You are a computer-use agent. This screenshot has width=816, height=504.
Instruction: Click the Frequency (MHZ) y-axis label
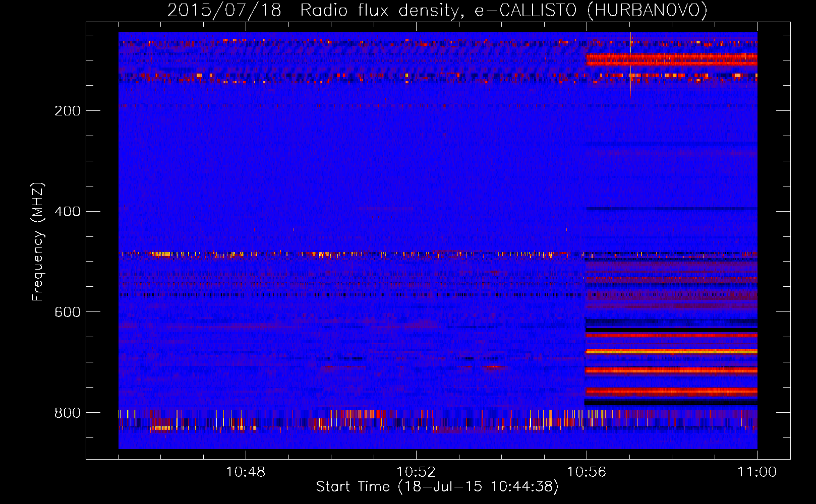click(38, 242)
